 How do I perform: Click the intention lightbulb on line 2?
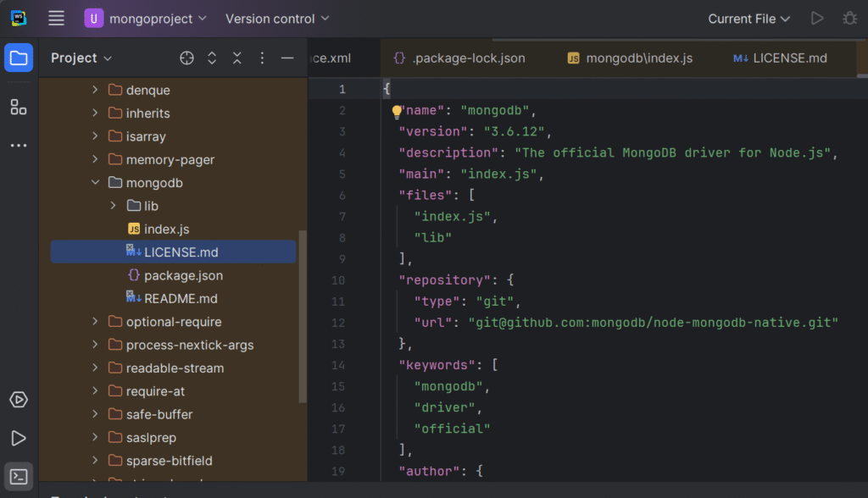point(397,112)
